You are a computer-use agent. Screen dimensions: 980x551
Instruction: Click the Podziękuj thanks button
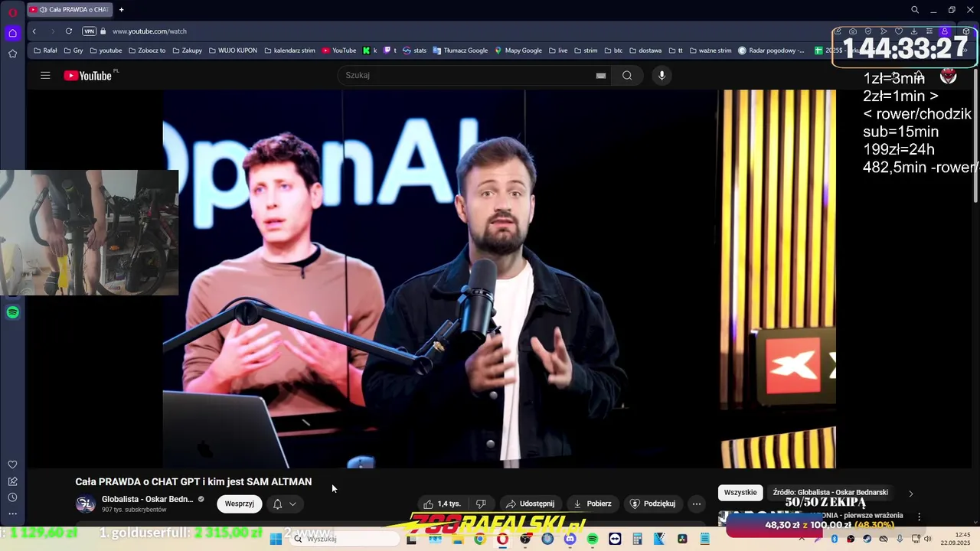(652, 504)
